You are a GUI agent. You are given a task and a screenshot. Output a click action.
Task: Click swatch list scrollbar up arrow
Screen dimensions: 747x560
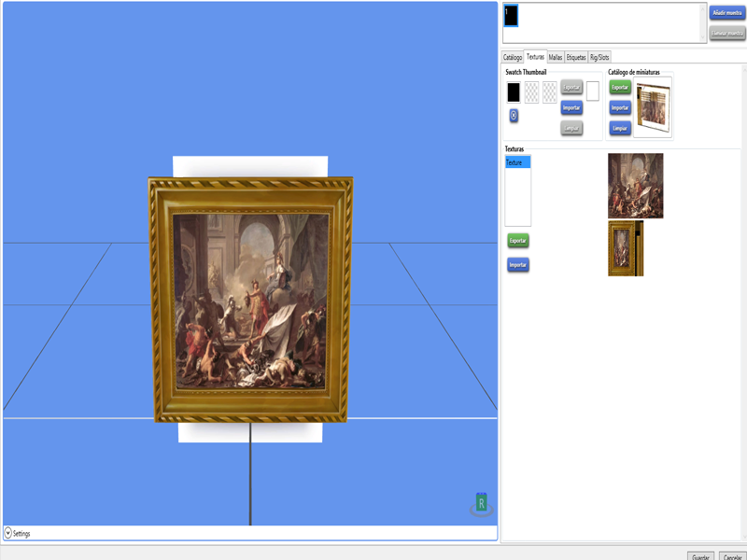coord(702,8)
